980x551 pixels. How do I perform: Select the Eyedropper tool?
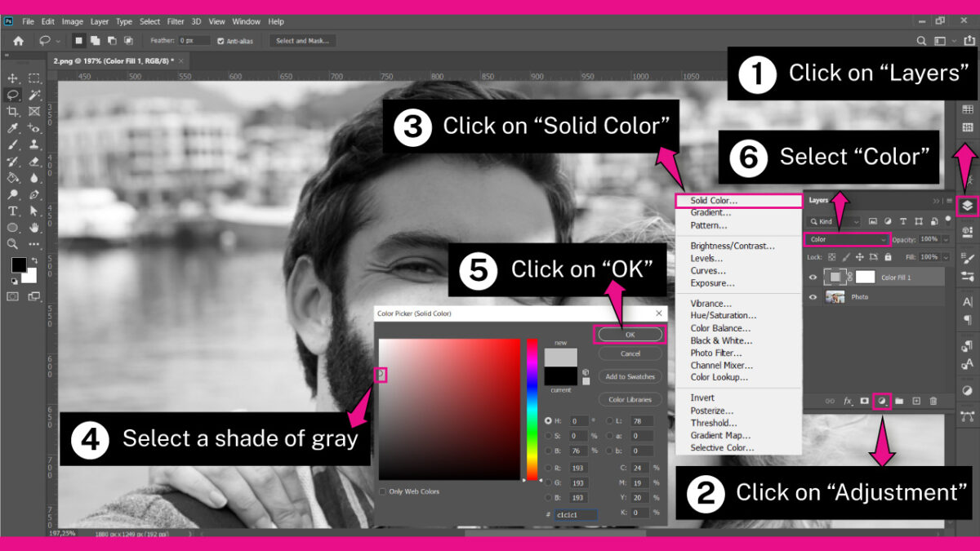pos(12,127)
